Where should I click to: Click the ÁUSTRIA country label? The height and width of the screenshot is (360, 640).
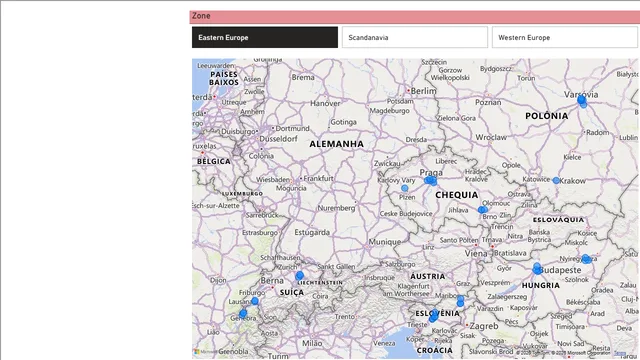coord(428,276)
